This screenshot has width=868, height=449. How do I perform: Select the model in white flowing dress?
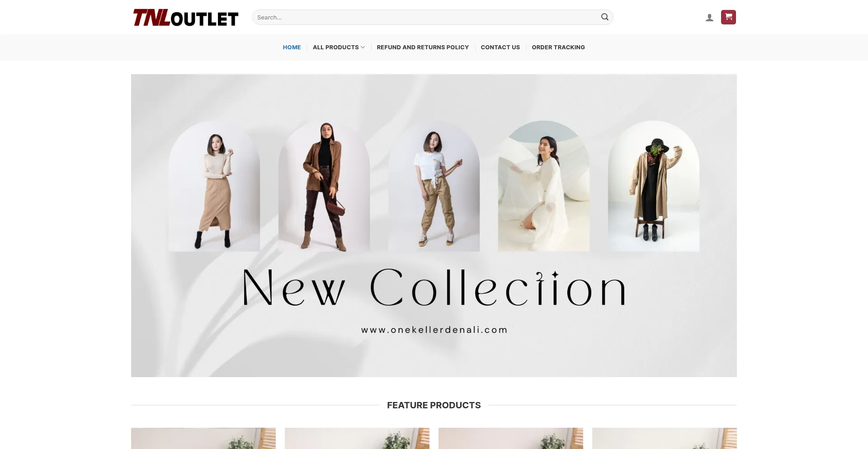click(x=544, y=186)
